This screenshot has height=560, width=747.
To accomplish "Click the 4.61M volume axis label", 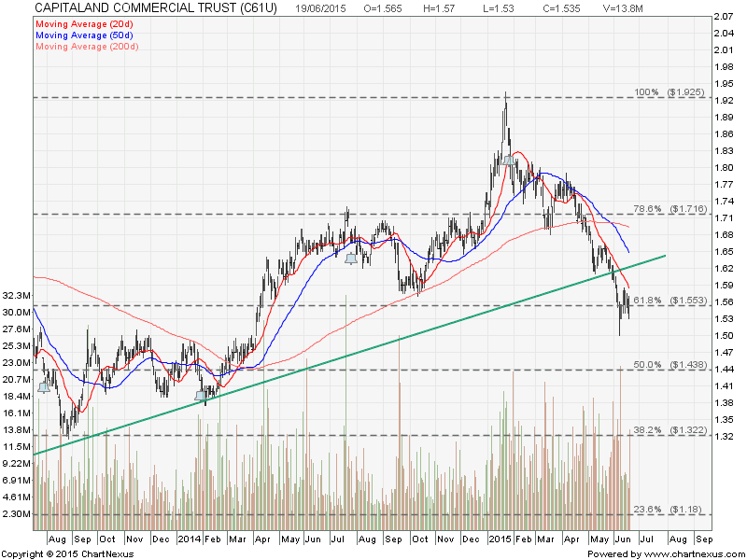I will [17, 497].
